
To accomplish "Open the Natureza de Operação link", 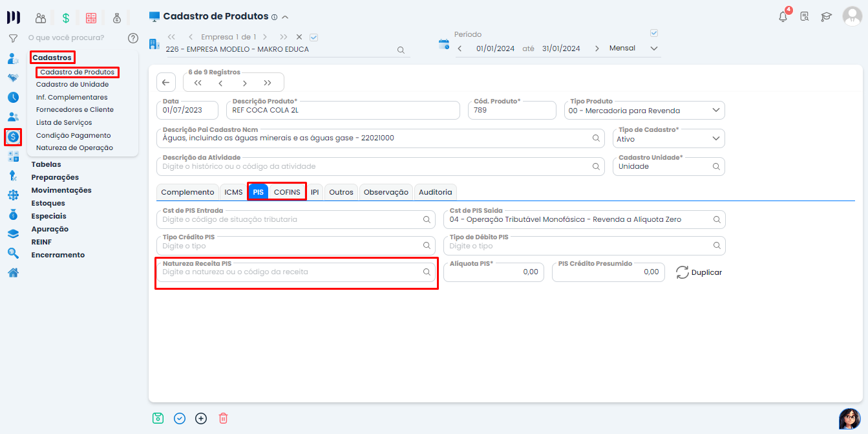I will point(74,148).
